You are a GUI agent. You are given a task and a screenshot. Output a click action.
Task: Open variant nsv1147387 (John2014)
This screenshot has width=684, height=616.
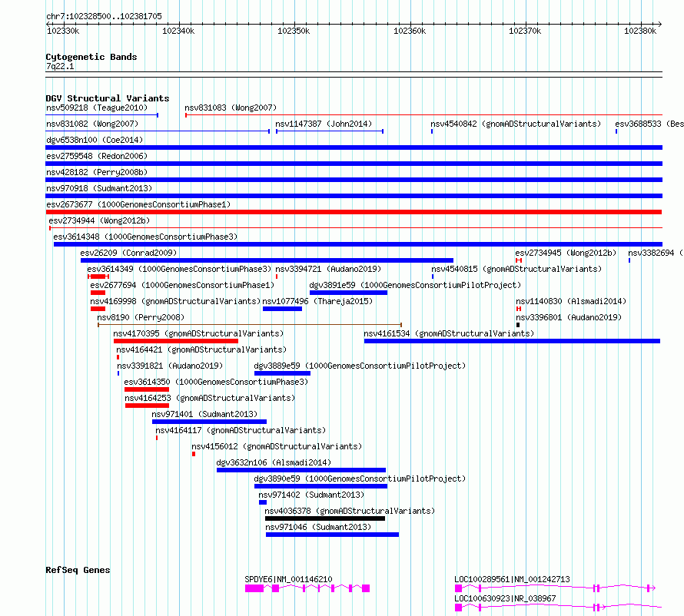click(324, 124)
